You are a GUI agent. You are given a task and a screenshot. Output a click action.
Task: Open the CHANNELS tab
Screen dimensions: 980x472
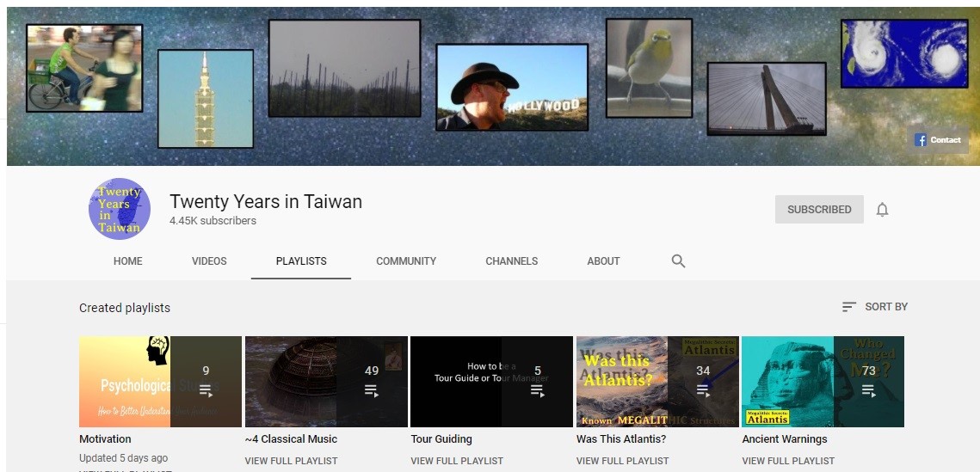(511, 261)
